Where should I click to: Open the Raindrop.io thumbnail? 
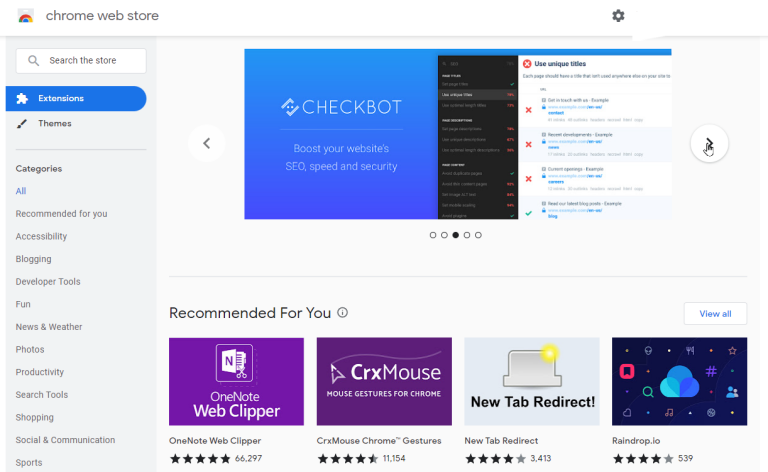(679, 381)
